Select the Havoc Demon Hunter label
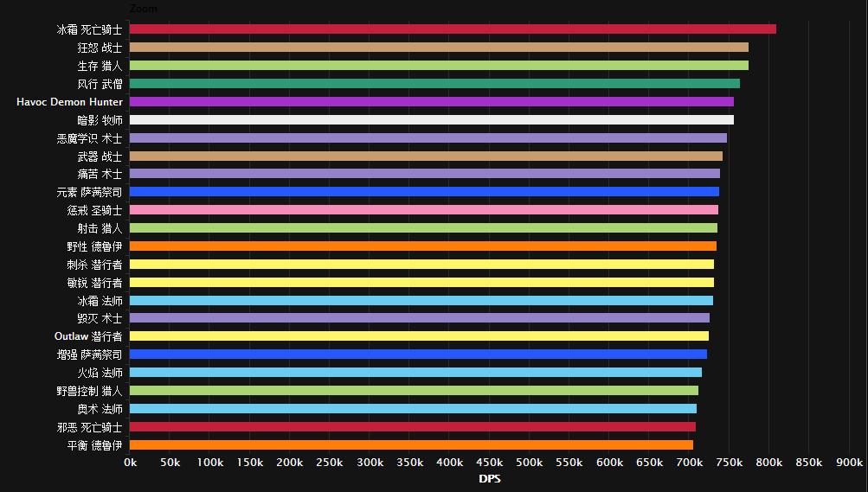Viewport: 868px width, 492px height. click(x=69, y=102)
